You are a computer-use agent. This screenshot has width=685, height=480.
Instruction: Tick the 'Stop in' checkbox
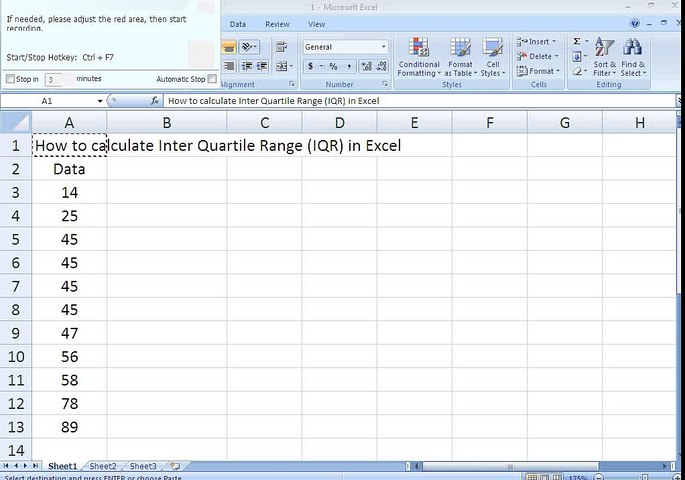point(10,79)
